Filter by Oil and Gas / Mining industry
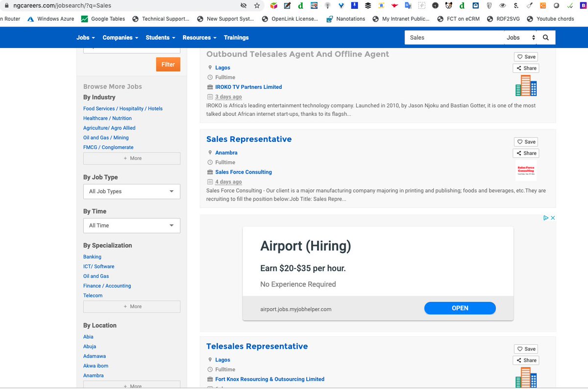The image size is (588, 389). (106, 138)
